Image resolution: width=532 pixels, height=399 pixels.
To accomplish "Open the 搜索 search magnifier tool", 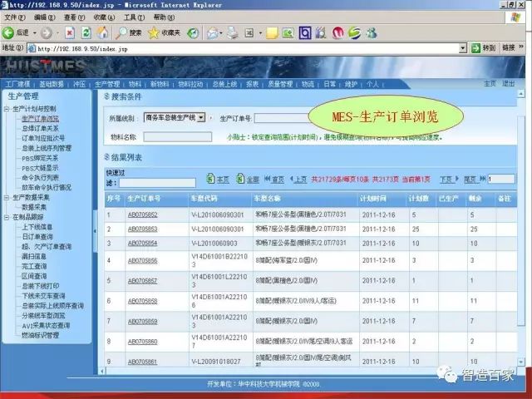I will [128, 33].
